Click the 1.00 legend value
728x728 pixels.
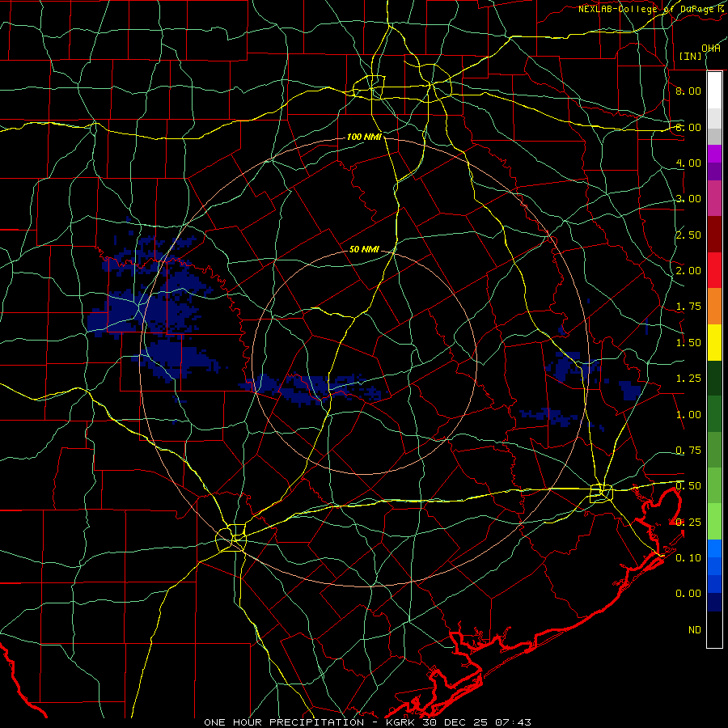tap(688, 415)
